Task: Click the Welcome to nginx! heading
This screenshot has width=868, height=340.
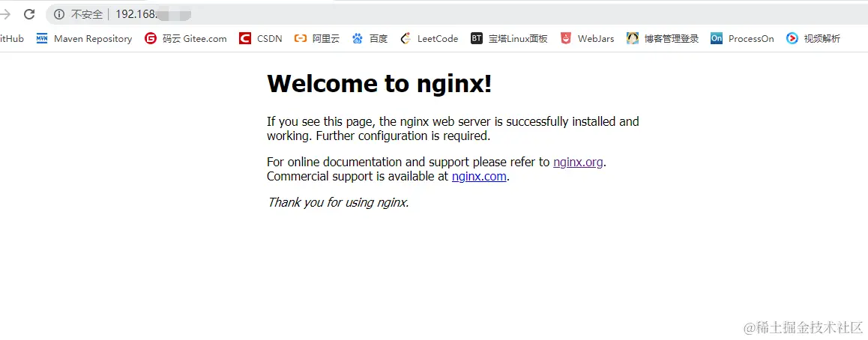Action: pos(380,83)
